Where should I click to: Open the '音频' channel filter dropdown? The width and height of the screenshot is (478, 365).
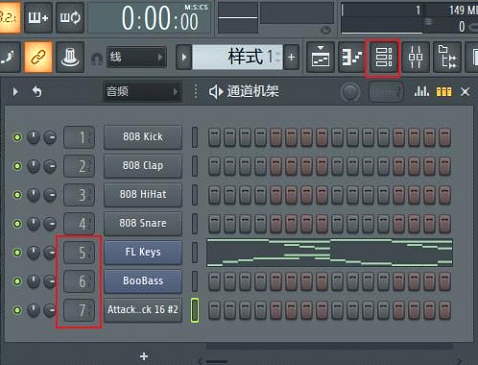(x=143, y=91)
